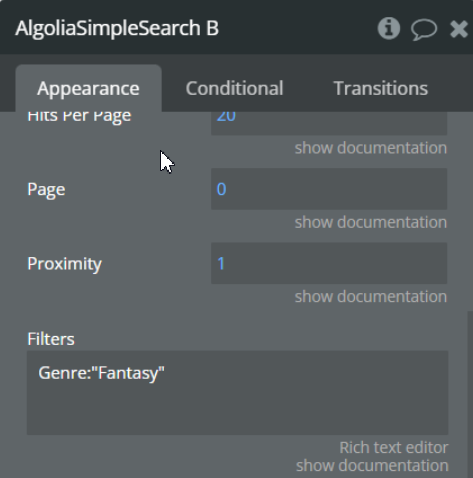Select the AlgoliaSimpleSearch B element title
This screenshot has width=473, height=478.
117,28
